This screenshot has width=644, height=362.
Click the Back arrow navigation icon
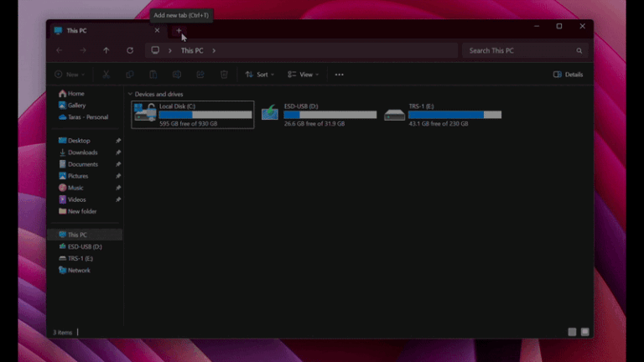[x=59, y=50]
